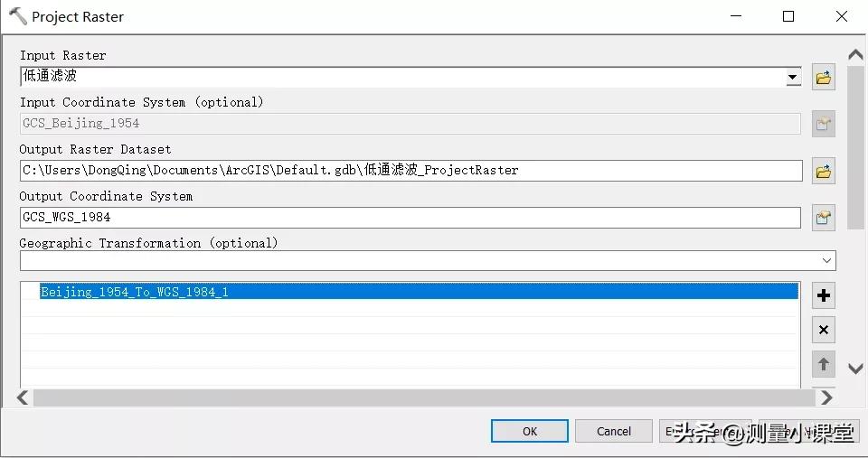Click the Cancel button
The image size is (868, 458).
point(613,431)
